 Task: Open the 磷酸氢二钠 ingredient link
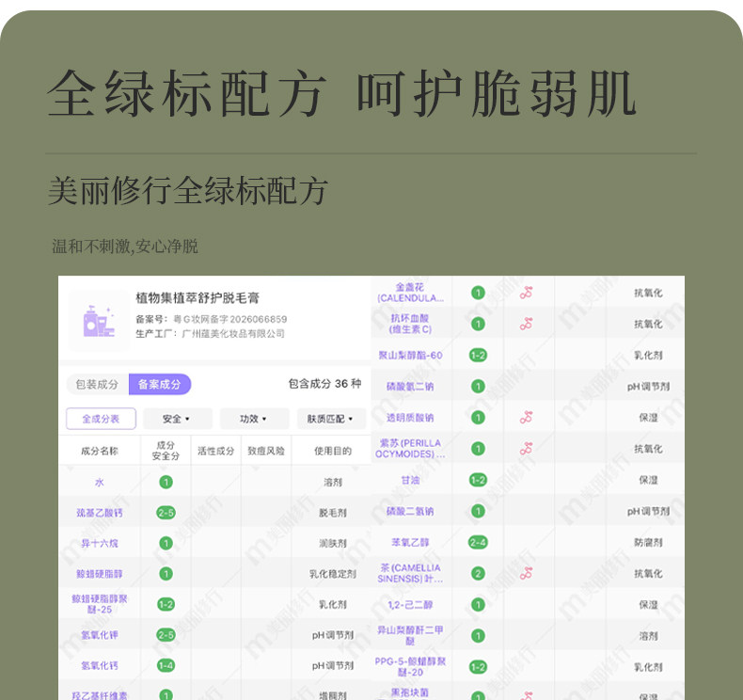410,387
